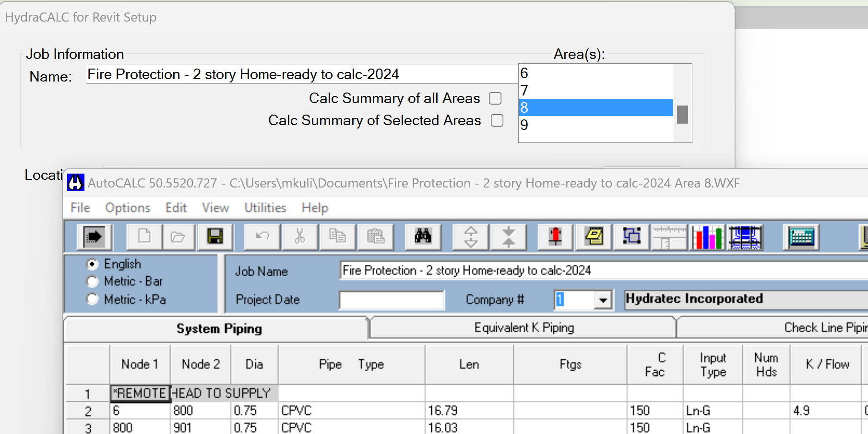
Task: Click the blue overlapping squares icon
Action: (x=632, y=236)
